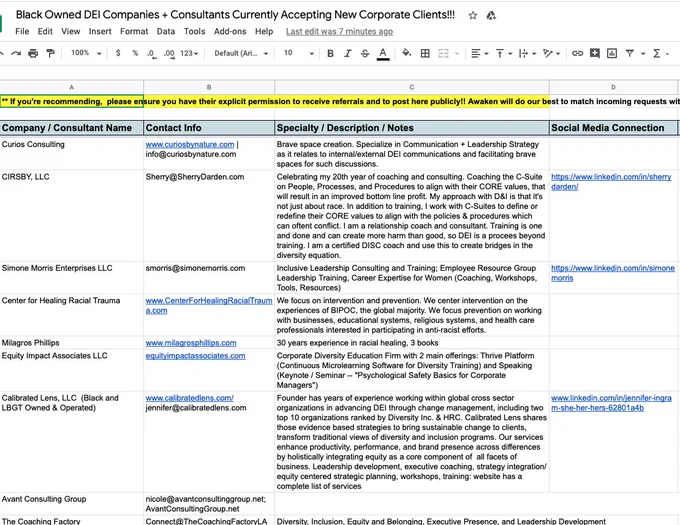Open text color picker (underlined A)

pos(382,54)
